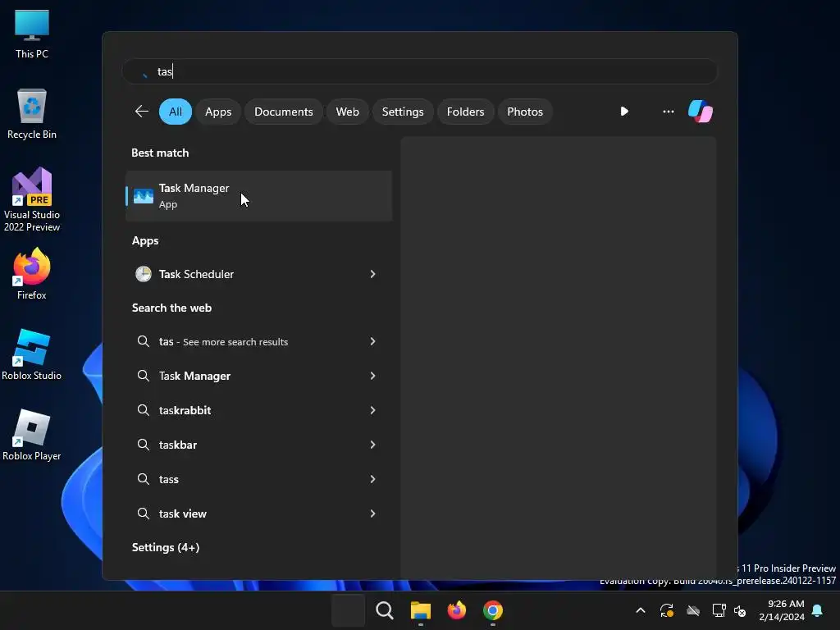840x630 pixels.
Task: Switch to the Settings filter tab
Action: tap(403, 112)
